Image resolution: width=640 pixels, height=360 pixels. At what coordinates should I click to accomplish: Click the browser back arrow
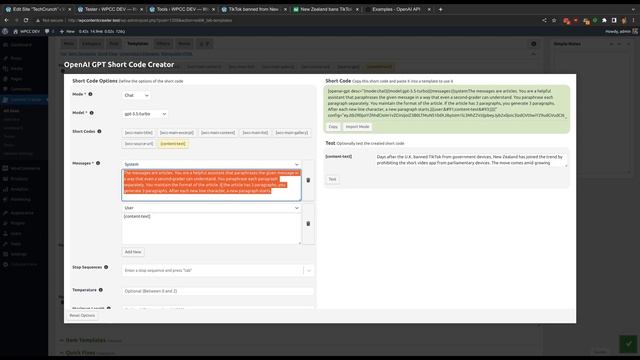click(7, 20)
